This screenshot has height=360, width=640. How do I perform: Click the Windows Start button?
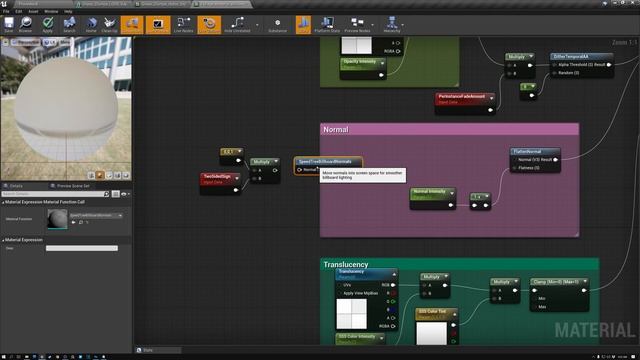tap(3, 357)
